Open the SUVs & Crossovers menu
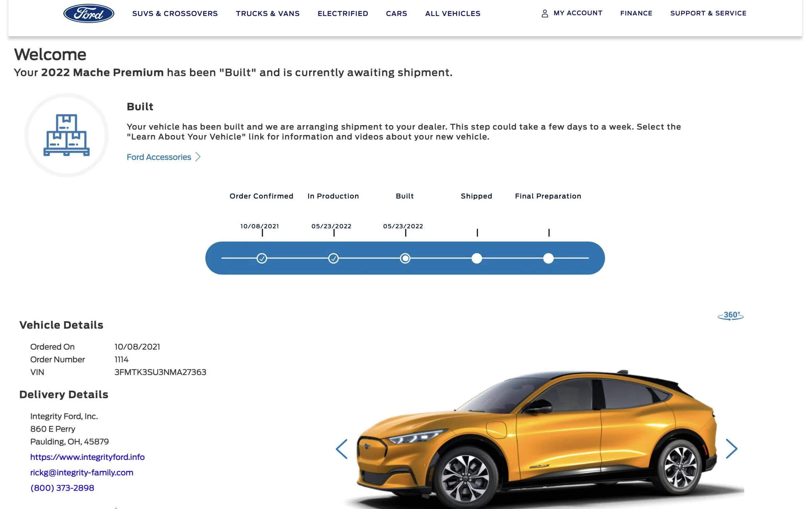Viewport: 812px width, 509px height. point(175,14)
